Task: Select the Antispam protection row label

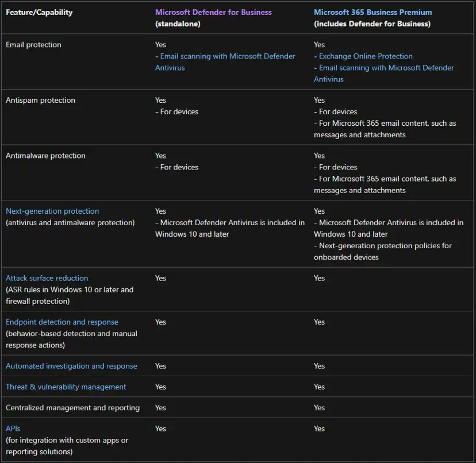Action: [x=40, y=100]
